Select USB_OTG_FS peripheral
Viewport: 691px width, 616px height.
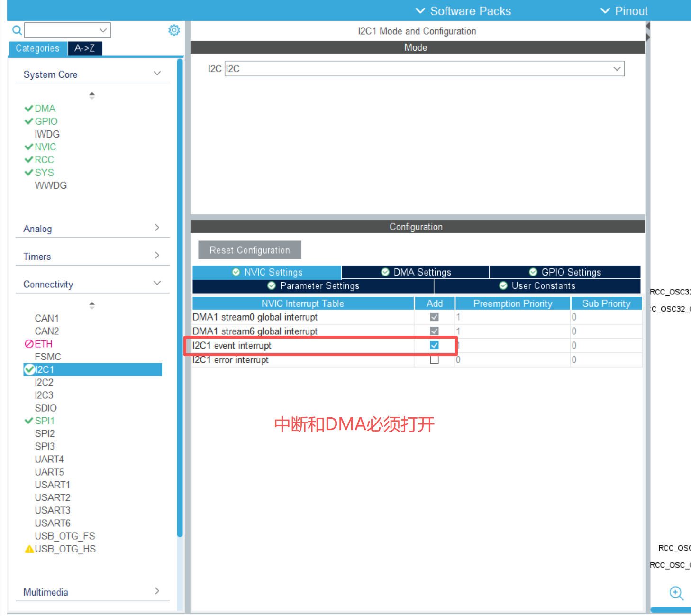pyautogui.click(x=64, y=536)
